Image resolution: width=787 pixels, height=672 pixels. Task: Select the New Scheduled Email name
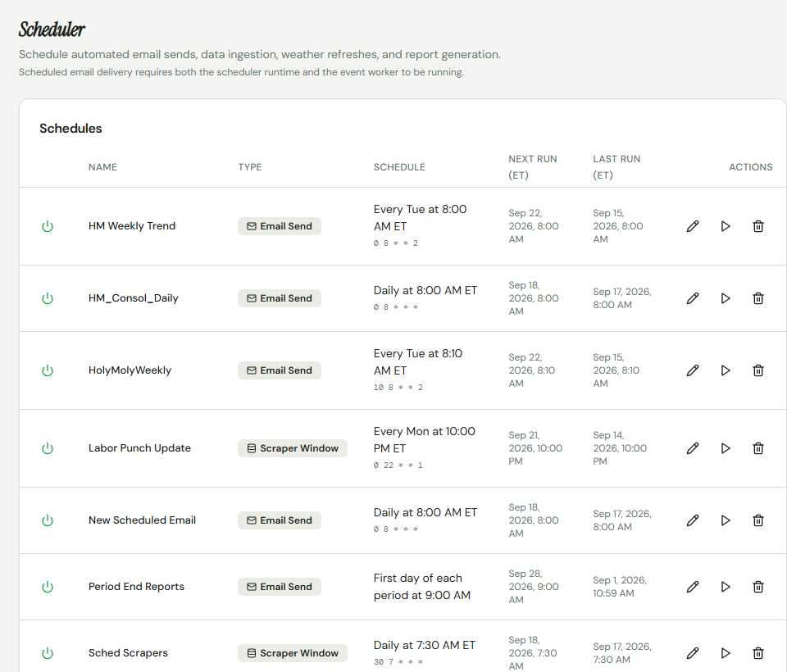142,520
